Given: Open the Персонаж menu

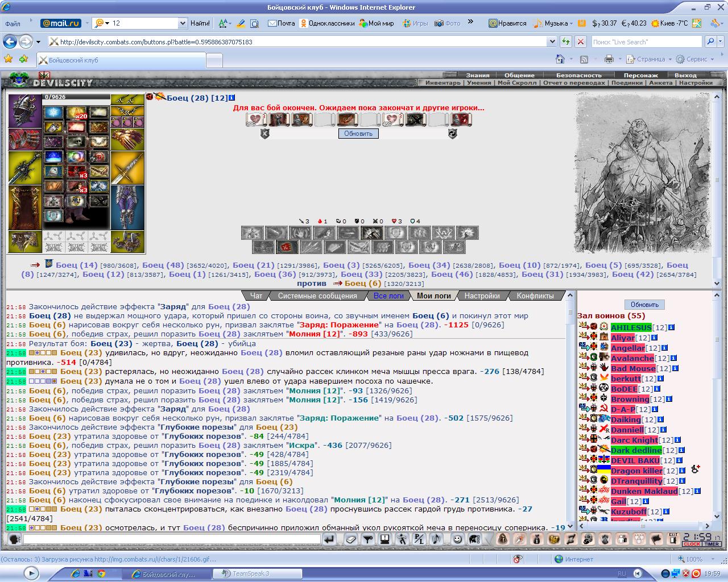Looking at the screenshot, I should pos(640,75).
